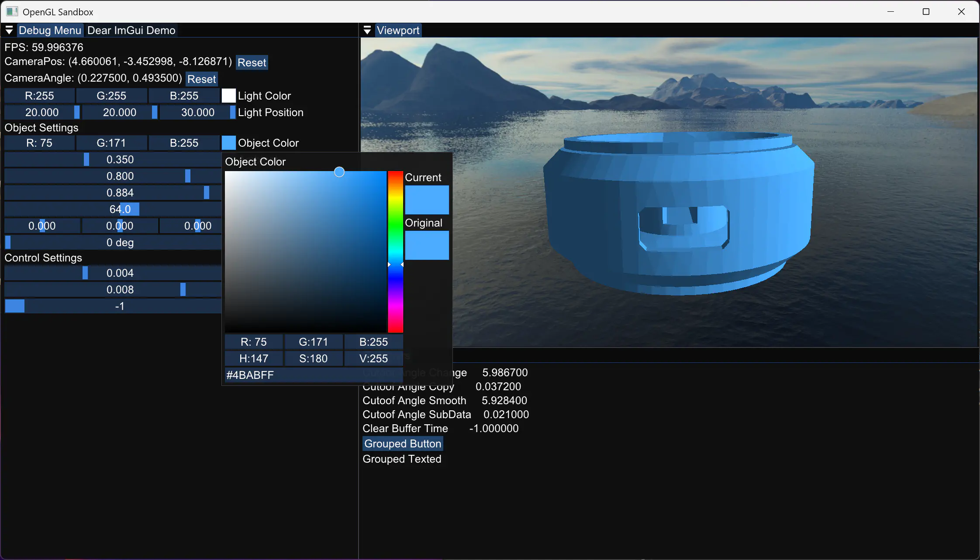Click the Light Position 30.000 field
Screen dimensions: 980x560
tap(197, 112)
